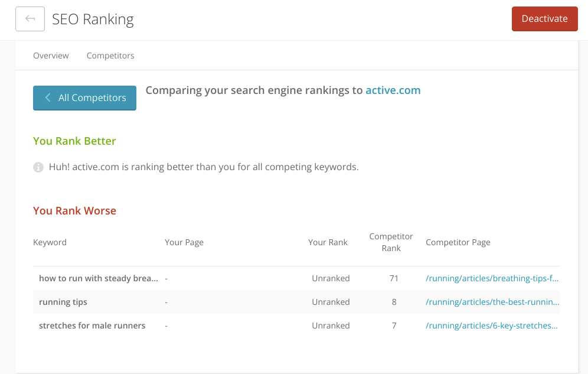Image resolution: width=588 pixels, height=374 pixels.
Task: Select the 'stretches for male runners' keyword
Action: 92,326
